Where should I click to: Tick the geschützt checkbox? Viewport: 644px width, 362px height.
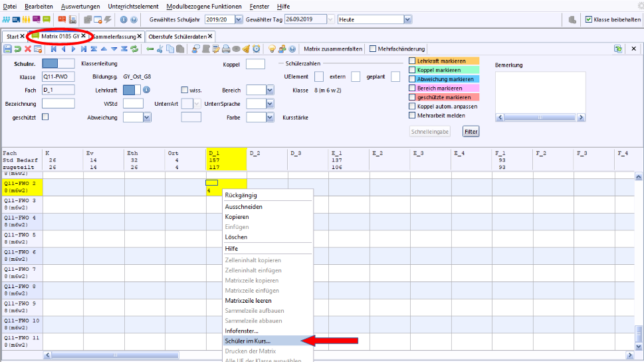(45, 117)
